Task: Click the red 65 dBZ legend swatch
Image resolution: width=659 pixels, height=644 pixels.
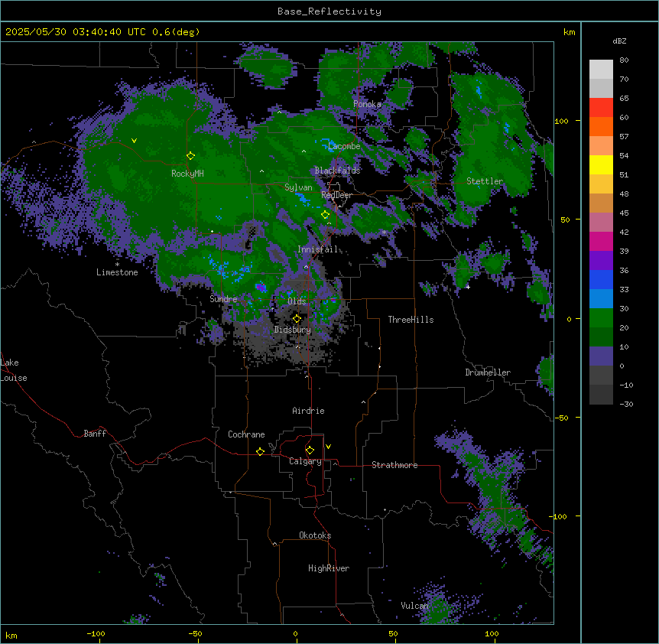Action: tap(601, 107)
